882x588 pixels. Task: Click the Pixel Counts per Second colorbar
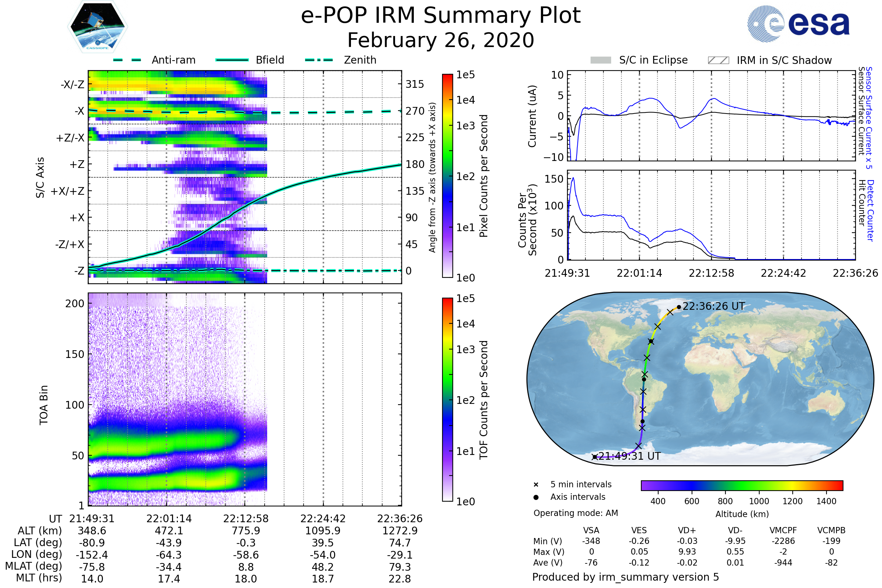447,176
